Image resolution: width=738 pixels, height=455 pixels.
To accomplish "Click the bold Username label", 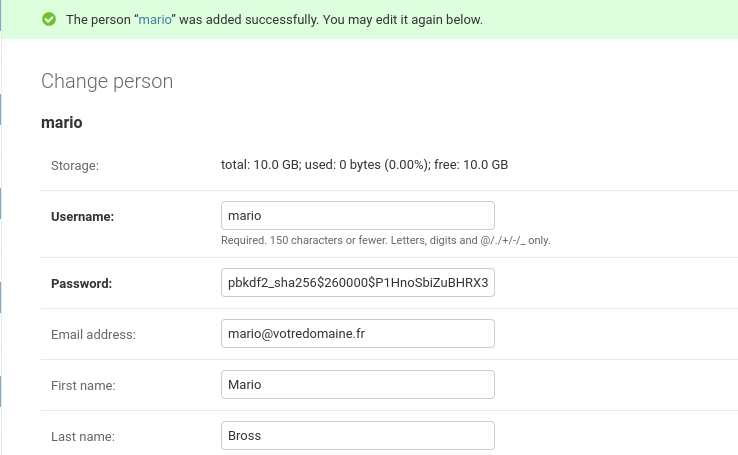I will click(82, 216).
